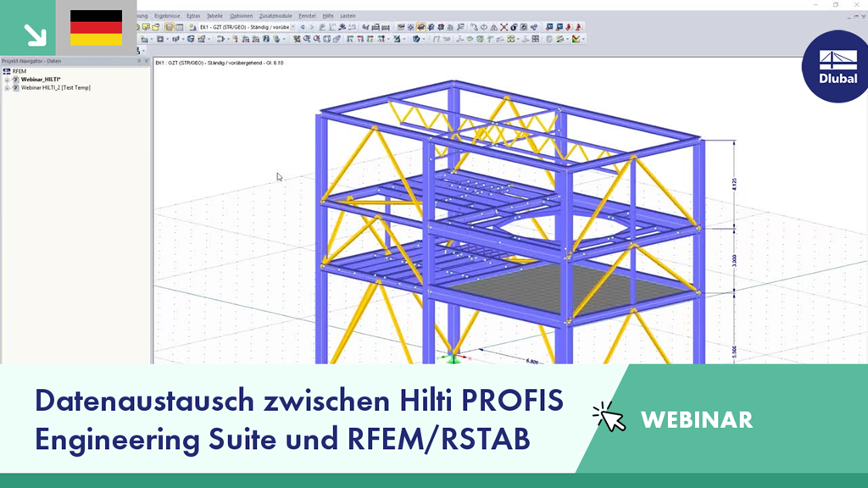Go to previous load case arrow
Image resolution: width=868 pixels, height=488 pixels.
(303, 27)
